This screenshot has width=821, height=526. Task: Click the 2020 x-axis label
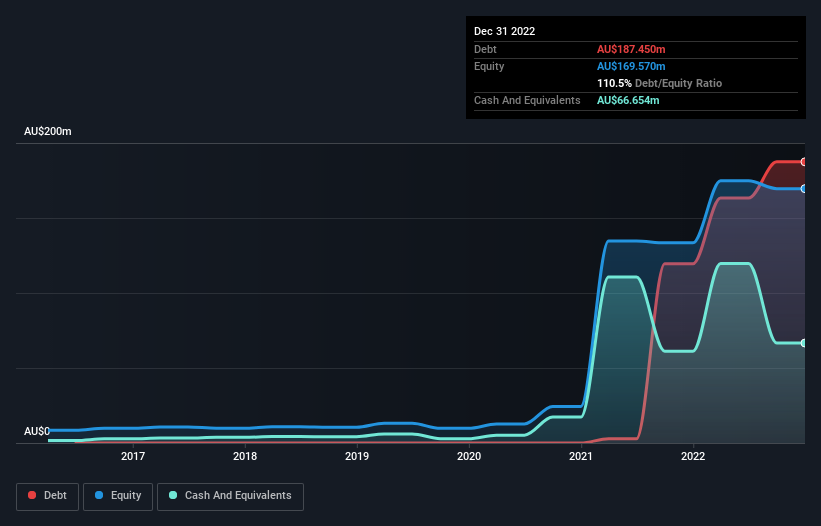point(469,456)
